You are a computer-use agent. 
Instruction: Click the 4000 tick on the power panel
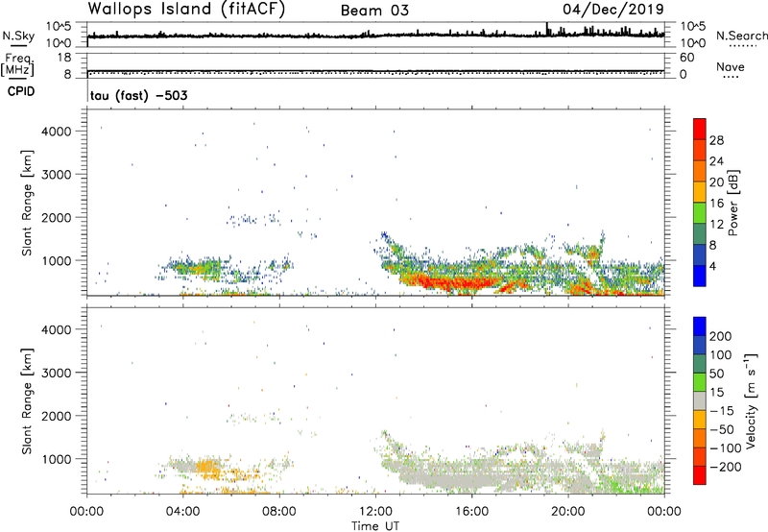point(57,132)
